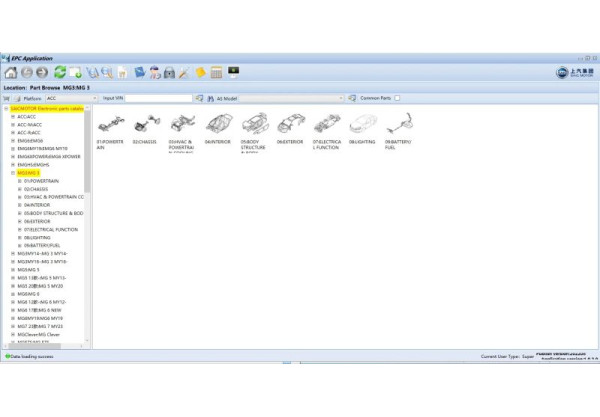Go forward with the right arrow icon
This screenshot has height=417, width=600.
click(42, 73)
